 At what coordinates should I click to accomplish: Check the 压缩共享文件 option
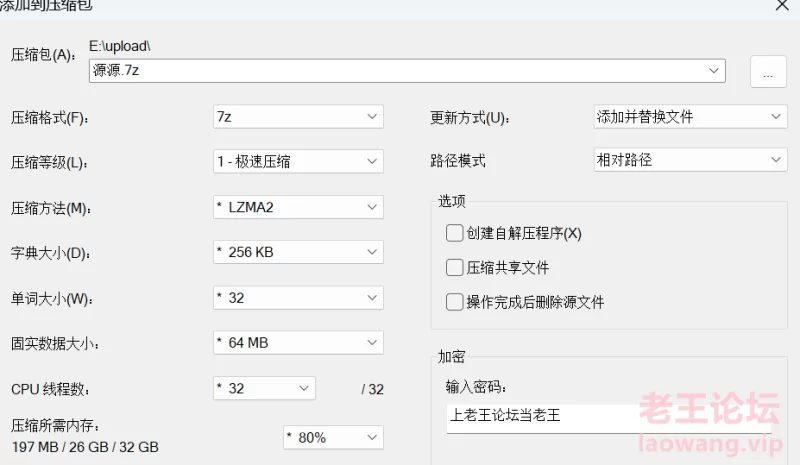(x=454, y=267)
